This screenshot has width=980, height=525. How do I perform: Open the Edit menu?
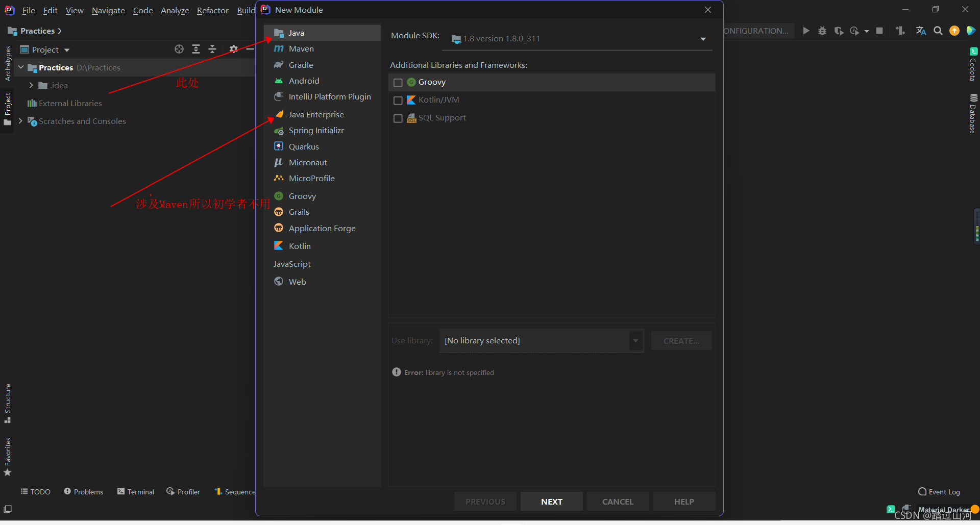point(50,10)
